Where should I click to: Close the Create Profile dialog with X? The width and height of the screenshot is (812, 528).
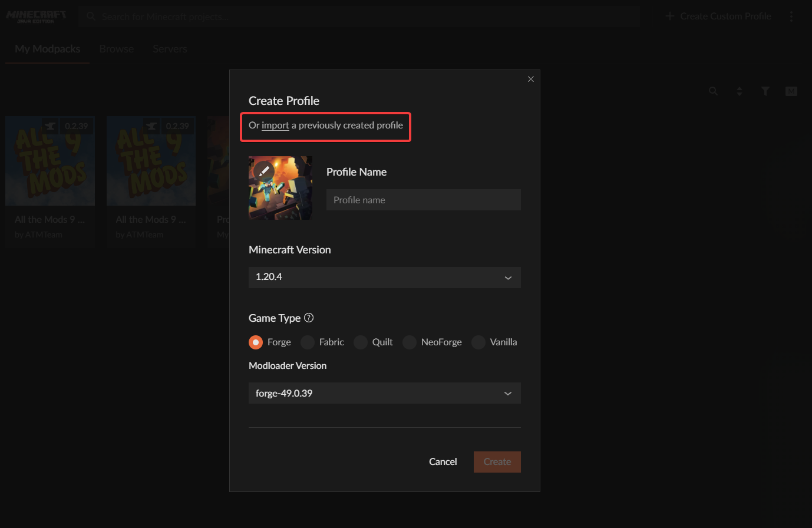coord(530,79)
